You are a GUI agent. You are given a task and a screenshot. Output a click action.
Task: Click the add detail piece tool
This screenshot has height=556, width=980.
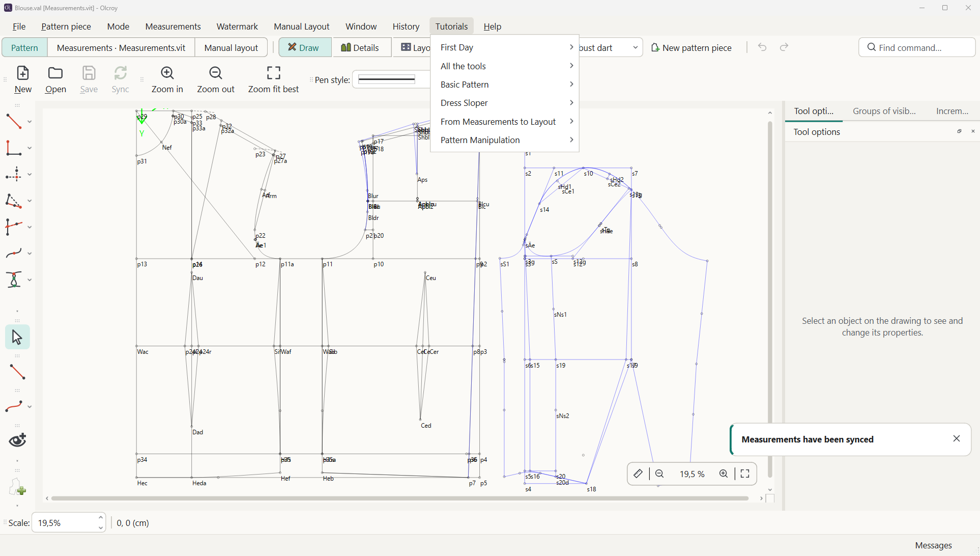[x=17, y=487]
